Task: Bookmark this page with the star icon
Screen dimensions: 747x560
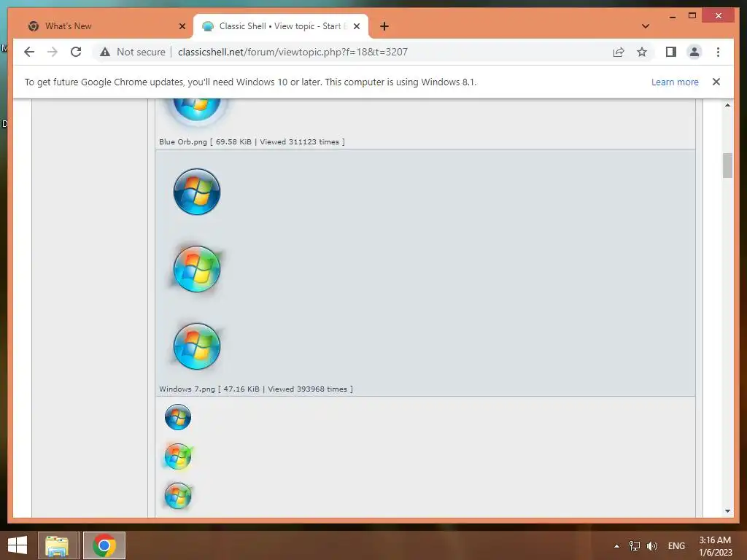Action: (x=642, y=52)
